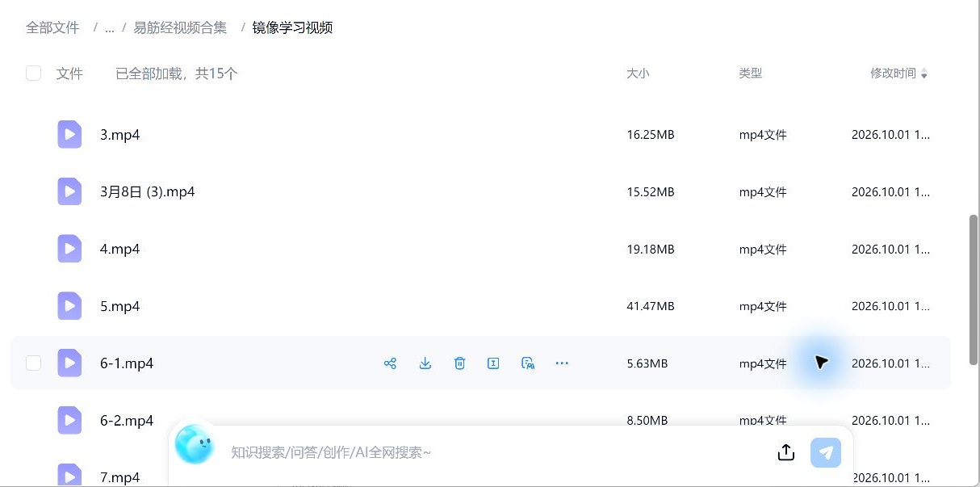This screenshot has width=980, height=487.
Task: Click the 大小 column header
Action: pyautogui.click(x=638, y=73)
